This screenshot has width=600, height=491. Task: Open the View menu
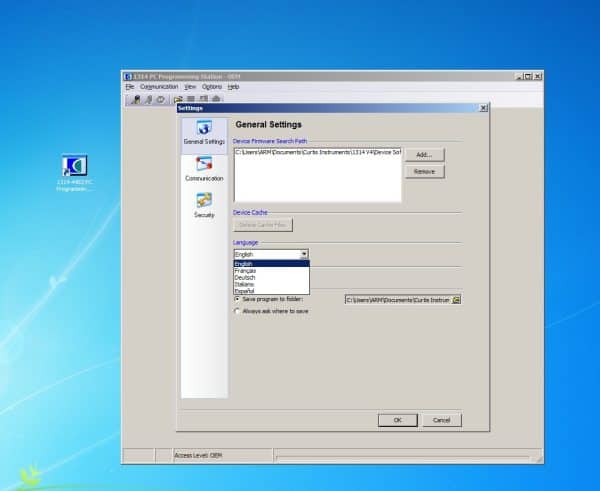[190, 87]
